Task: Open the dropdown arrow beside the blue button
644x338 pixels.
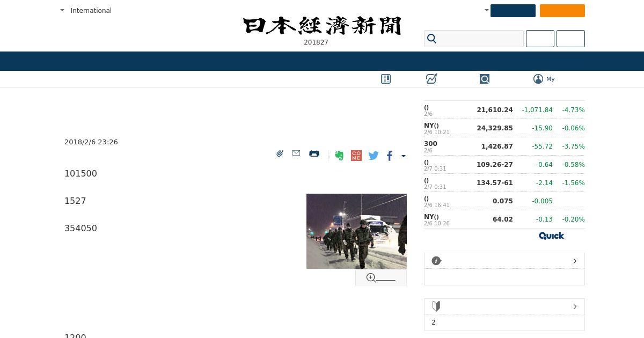Action: point(486,10)
